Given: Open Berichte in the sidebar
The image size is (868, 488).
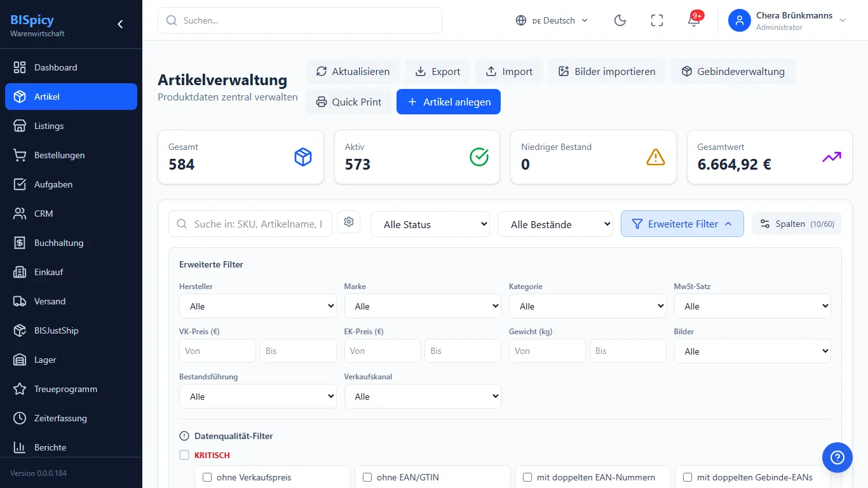Looking at the screenshot, I should tap(71, 447).
